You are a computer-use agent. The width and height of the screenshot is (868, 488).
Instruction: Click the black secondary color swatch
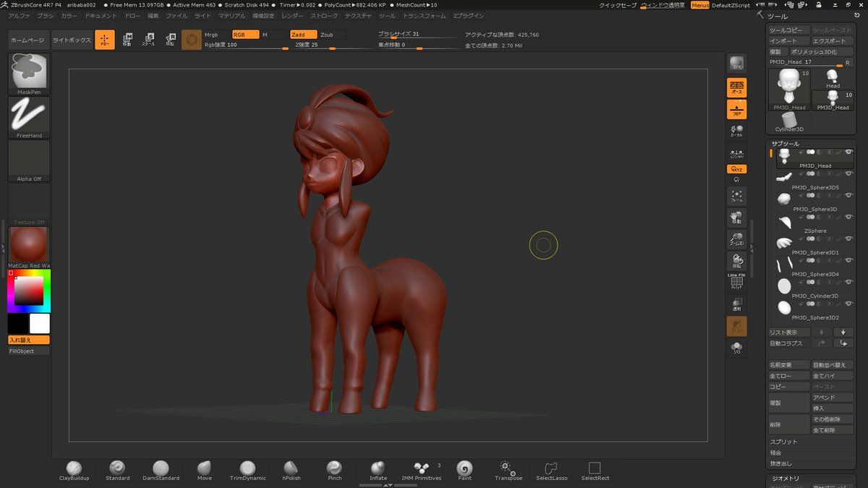pos(18,323)
